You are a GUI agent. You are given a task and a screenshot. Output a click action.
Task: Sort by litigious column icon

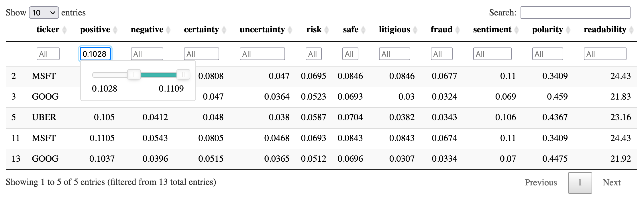(415, 30)
